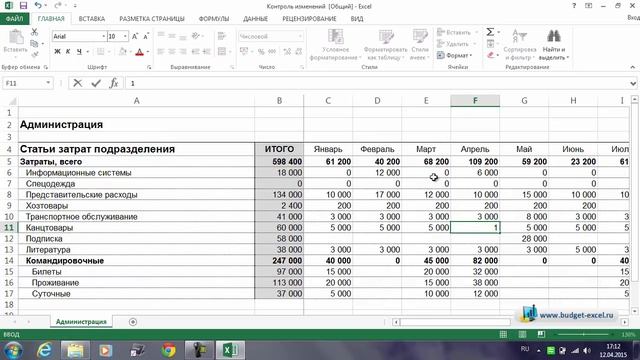Viewport: 640px width, 360px height.
Task: Open the Name Box F11 dropdown arrow
Action: pos(48,83)
